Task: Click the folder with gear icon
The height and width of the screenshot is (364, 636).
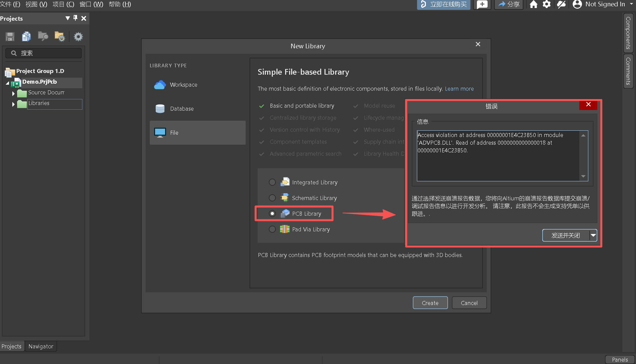Action: tap(60, 36)
